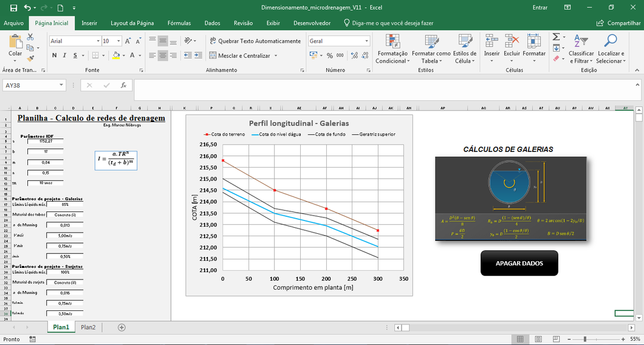644x345 pixels.
Task: Click the Conditional Formatting icon
Action: pos(391,41)
